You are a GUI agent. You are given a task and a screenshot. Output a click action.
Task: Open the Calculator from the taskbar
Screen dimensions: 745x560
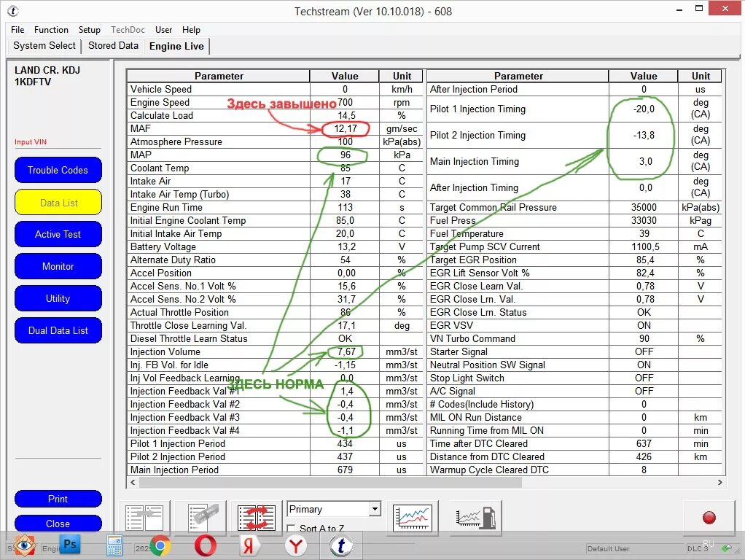click(114, 545)
